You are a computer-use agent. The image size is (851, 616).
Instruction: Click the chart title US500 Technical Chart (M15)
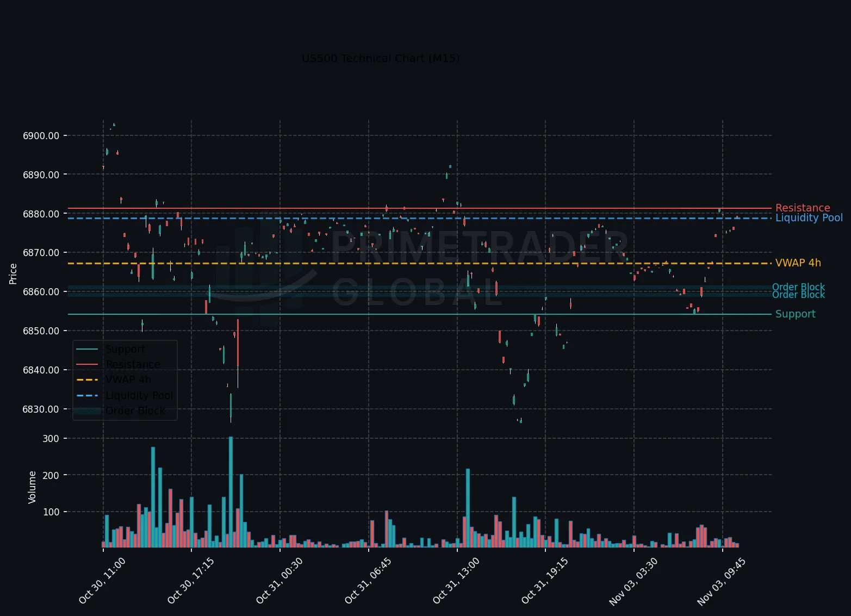coord(381,58)
